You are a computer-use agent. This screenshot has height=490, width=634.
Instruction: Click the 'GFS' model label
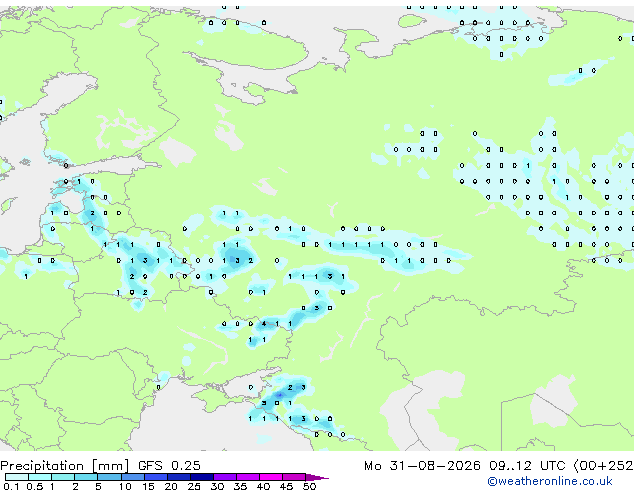click(150, 466)
